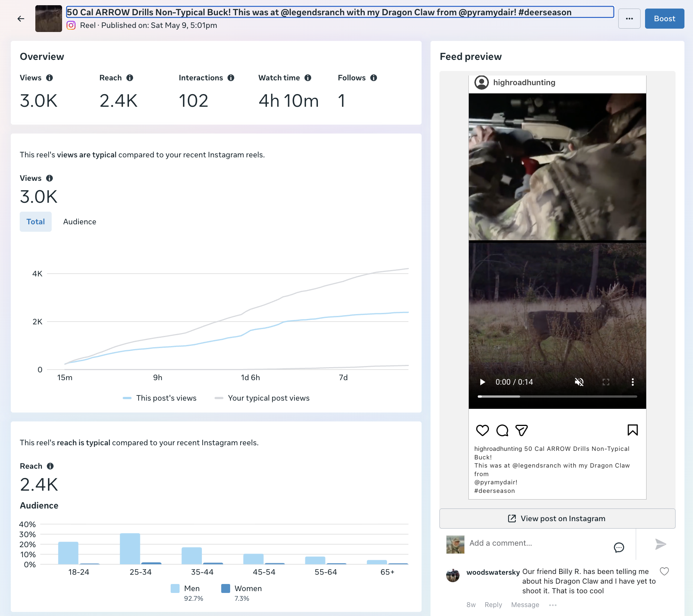Show info for Overview Reach metric
Screen dimensions: 693x616
130,78
